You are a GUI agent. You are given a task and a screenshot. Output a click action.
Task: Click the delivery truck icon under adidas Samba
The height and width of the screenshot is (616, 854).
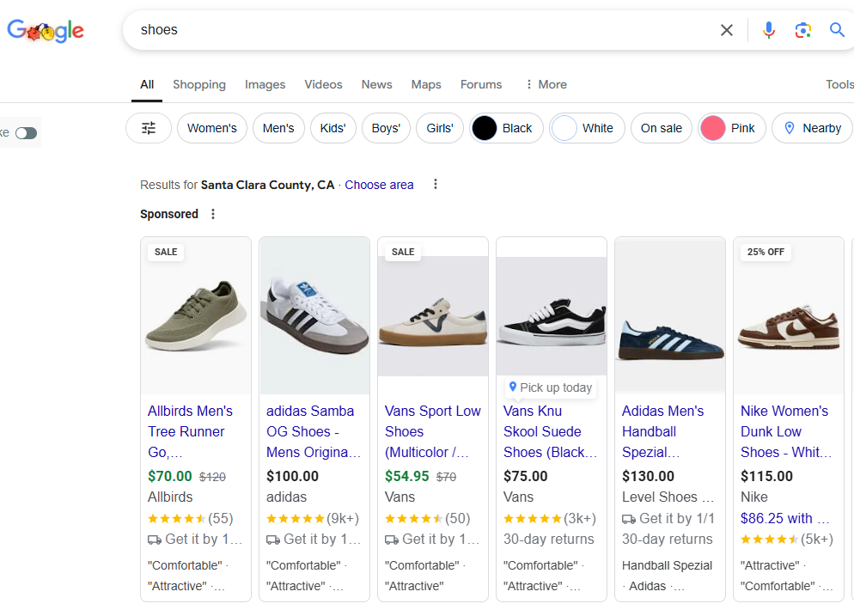(273, 540)
